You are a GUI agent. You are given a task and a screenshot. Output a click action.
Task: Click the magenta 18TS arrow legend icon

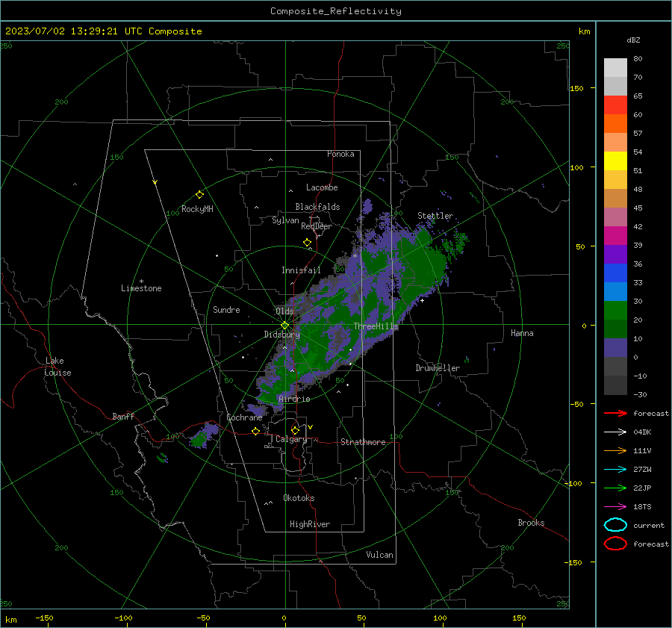pos(615,507)
